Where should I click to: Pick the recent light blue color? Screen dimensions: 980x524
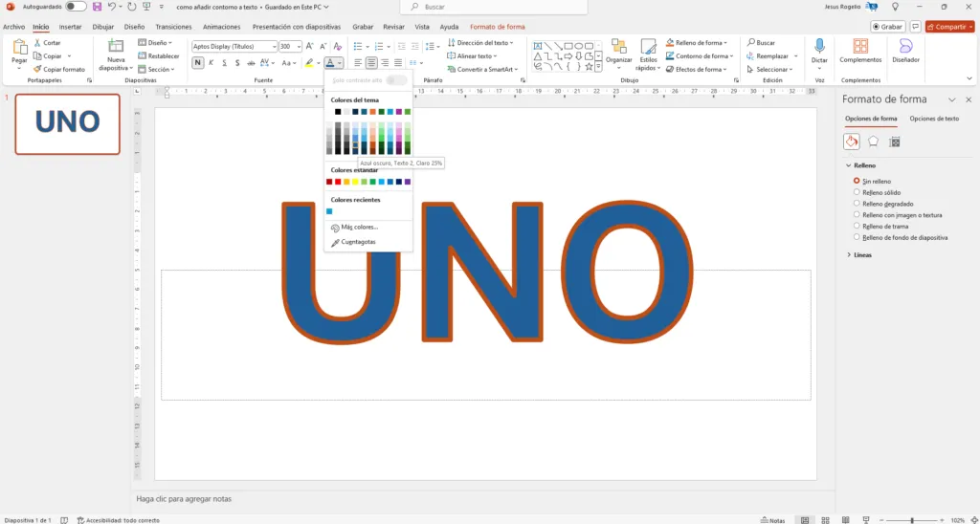pyautogui.click(x=329, y=211)
